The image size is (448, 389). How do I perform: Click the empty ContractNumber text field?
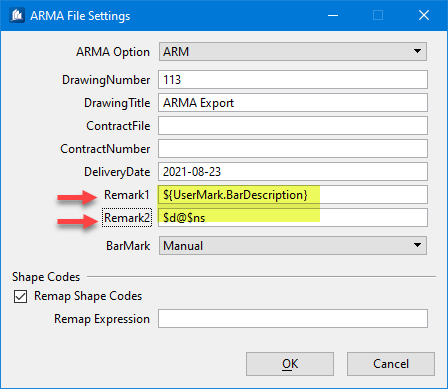pos(293,149)
